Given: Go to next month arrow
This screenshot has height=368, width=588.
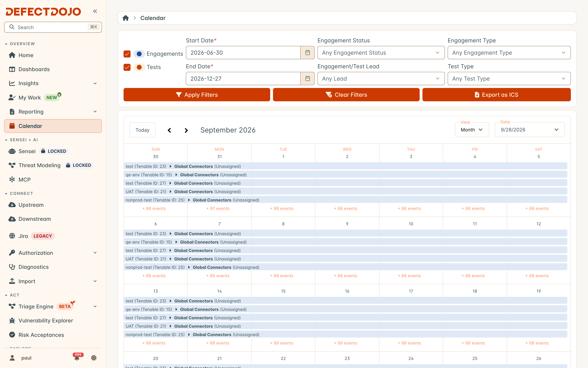Looking at the screenshot, I should 186,130.
